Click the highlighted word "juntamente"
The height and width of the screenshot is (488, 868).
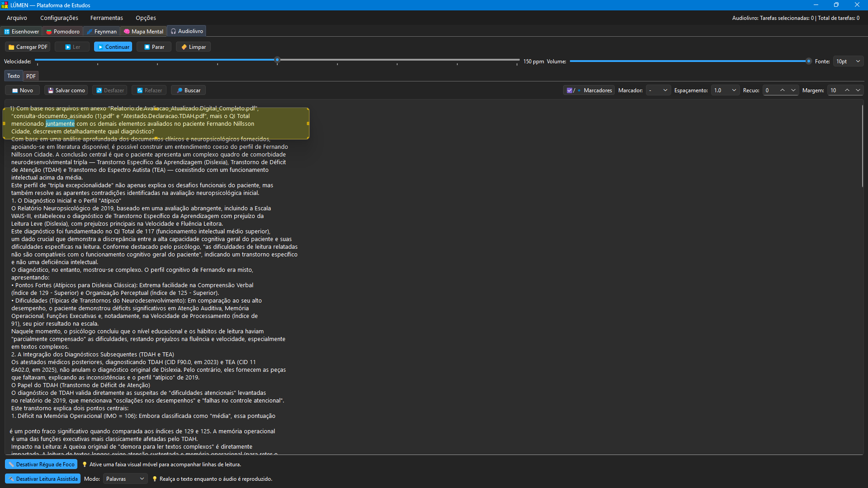(x=60, y=124)
